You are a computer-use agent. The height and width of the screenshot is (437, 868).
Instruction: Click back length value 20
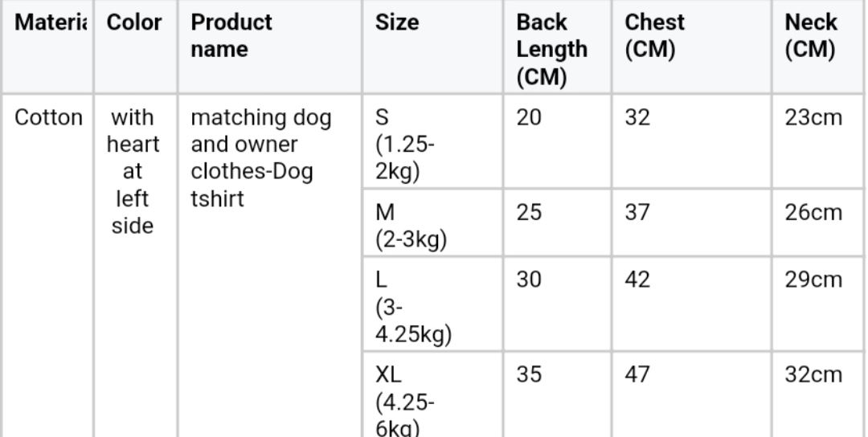[530, 118]
